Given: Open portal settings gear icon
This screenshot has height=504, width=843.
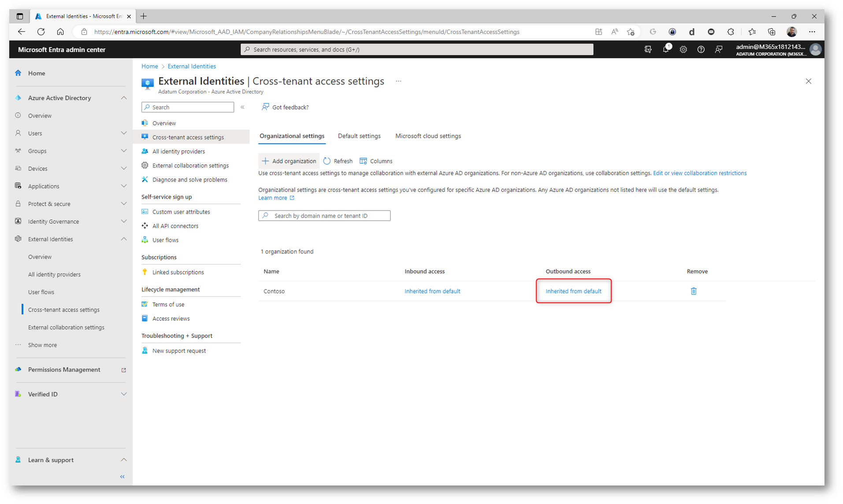Looking at the screenshot, I should coord(683,49).
